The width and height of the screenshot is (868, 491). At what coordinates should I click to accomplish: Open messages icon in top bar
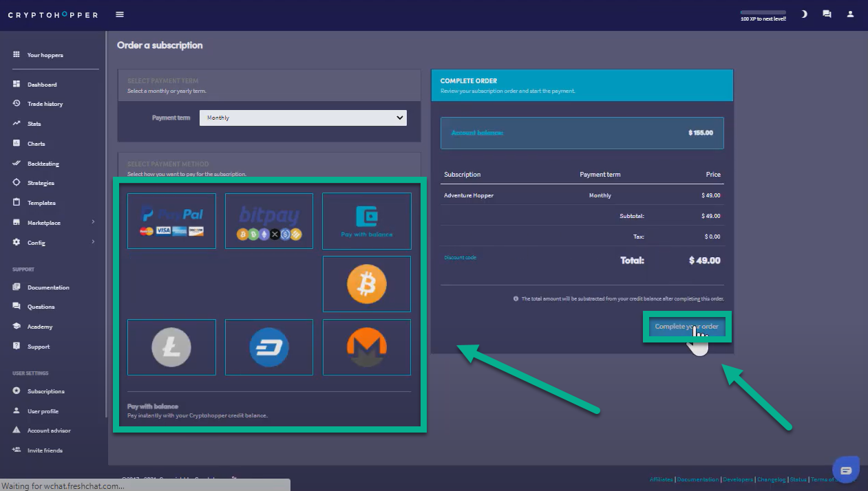[x=827, y=14]
